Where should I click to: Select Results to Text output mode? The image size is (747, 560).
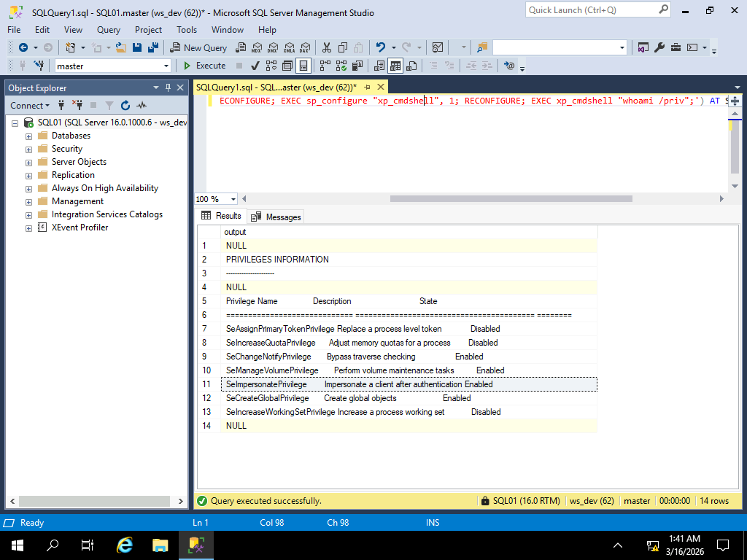[379, 66]
